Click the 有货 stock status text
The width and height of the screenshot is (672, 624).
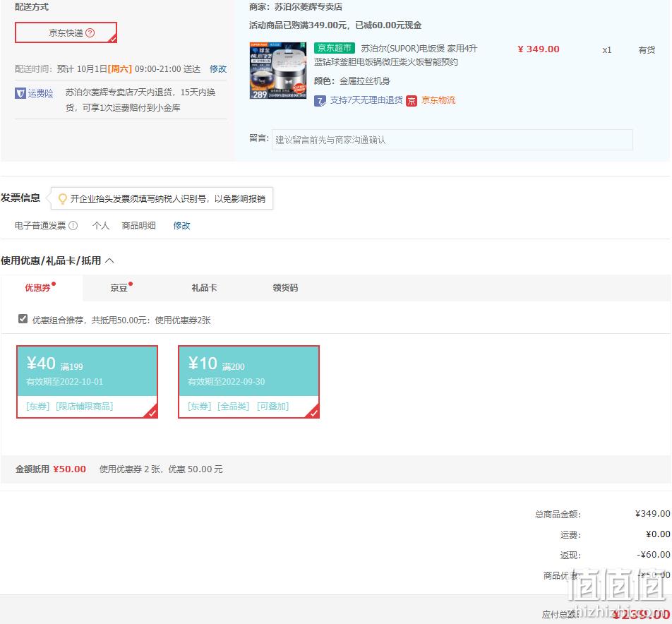[647, 50]
